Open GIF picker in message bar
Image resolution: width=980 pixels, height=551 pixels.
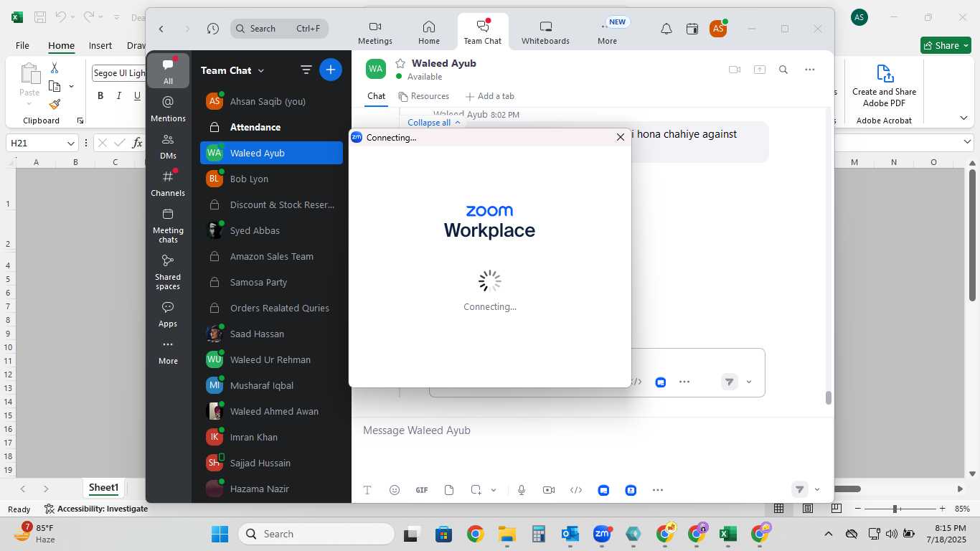pos(422,490)
